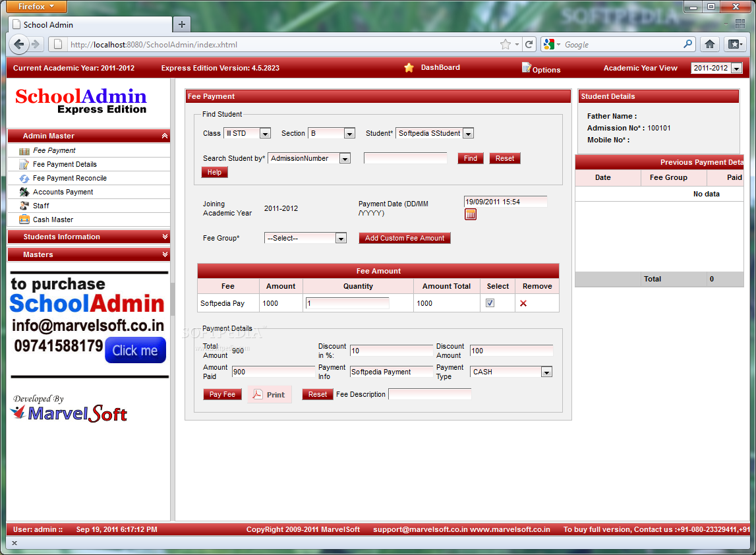
Task: Click the Quantity input field
Action: 347,303
